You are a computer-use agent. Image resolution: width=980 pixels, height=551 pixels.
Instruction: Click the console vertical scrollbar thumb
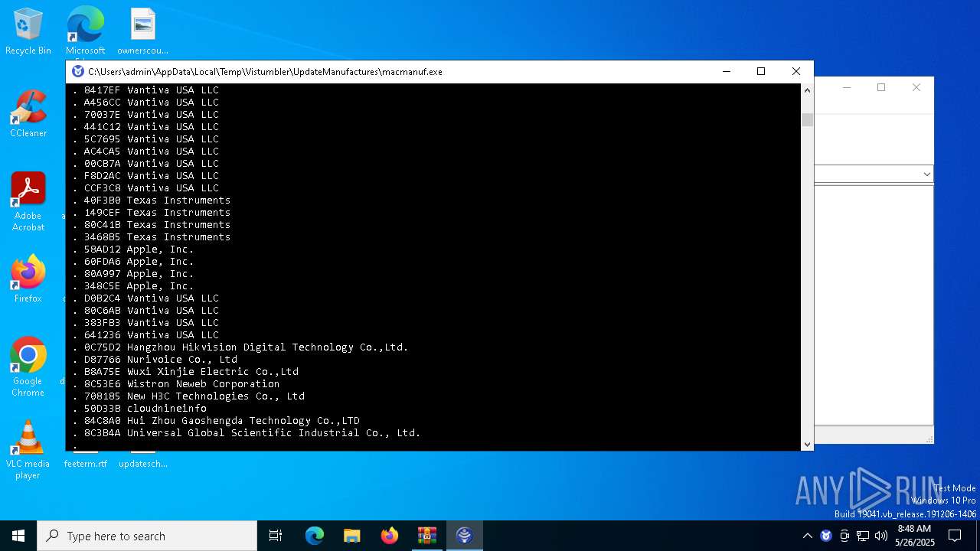(807, 119)
